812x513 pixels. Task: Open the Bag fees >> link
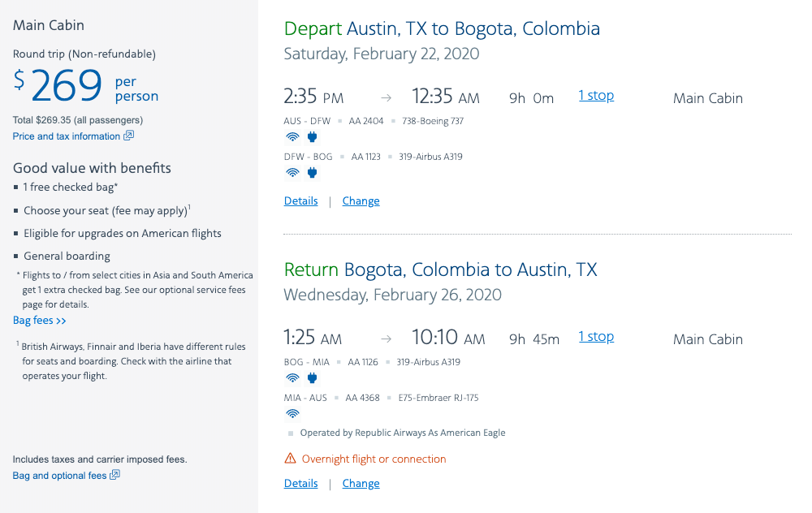click(x=39, y=321)
